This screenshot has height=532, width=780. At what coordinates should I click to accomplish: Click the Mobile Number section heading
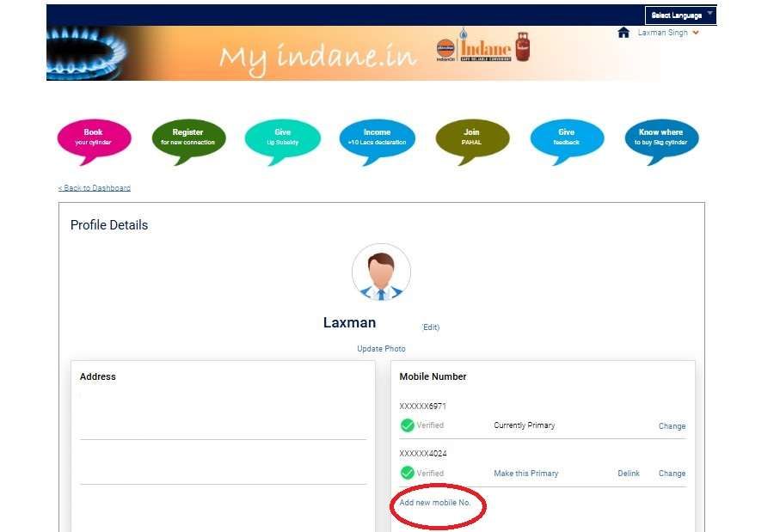(x=433, y=377)
